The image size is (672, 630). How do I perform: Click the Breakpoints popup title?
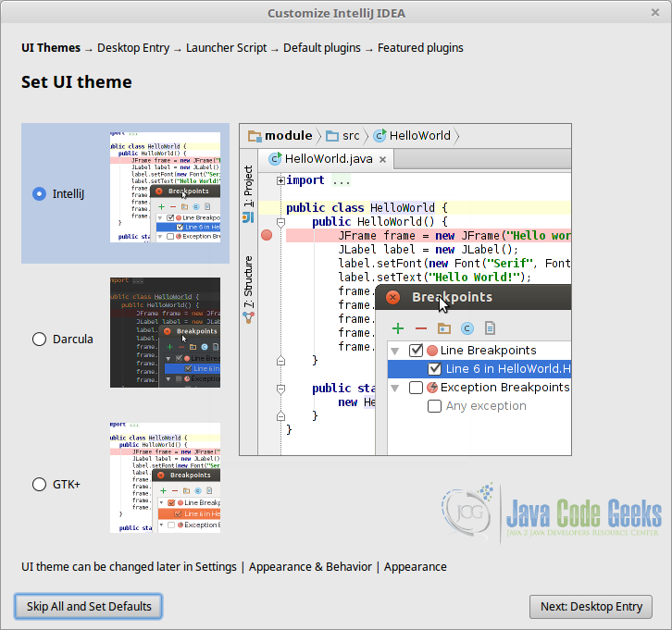pyautogui.click(x=452, y=297)
